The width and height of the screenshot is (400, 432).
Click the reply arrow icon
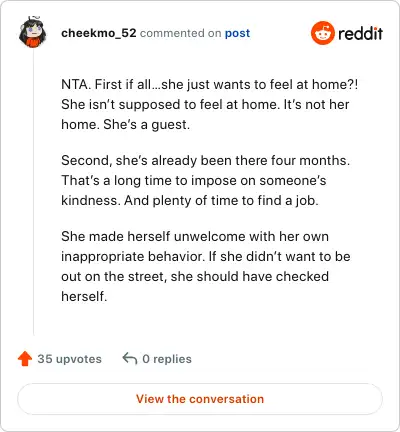pos(130,359)
